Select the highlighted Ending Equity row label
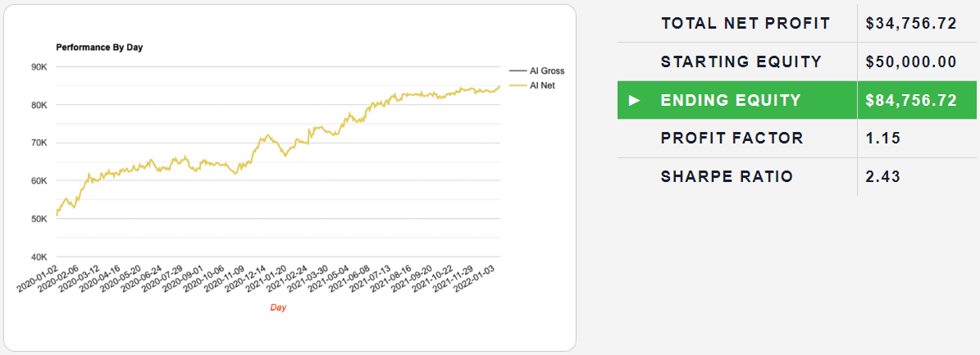This screenshot has height=355, width=980. tap(730, 100)
